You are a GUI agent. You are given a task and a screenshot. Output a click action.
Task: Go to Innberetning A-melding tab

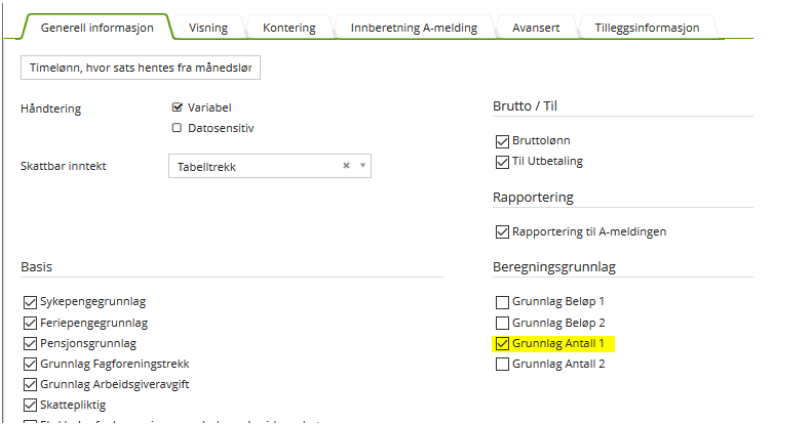414,28
